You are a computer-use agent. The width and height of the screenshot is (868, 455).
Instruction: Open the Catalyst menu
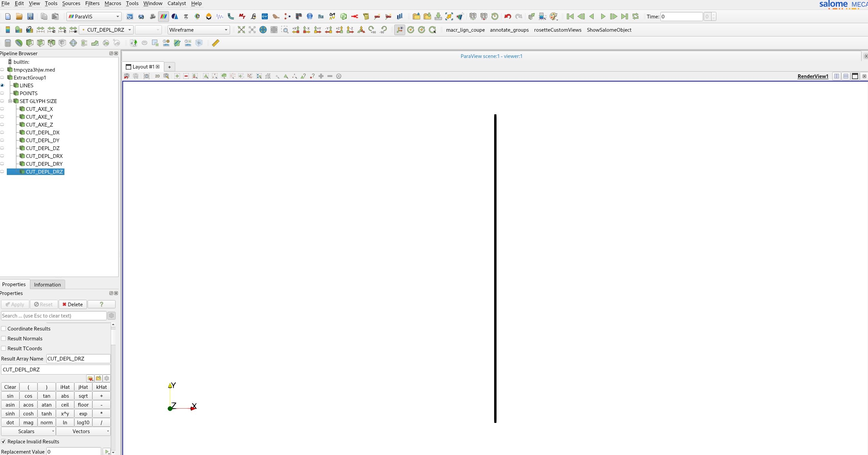pos(177,3)
